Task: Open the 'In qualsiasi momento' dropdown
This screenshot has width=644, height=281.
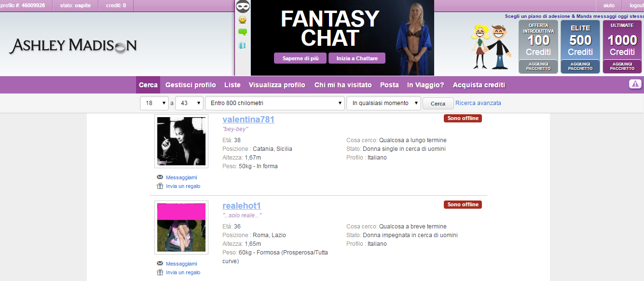Action: [x=384, y=103]
